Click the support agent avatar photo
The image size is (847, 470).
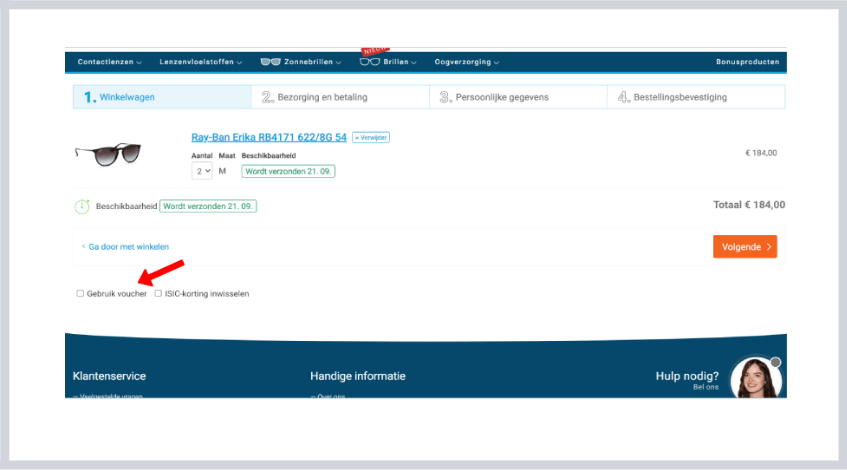pyautogui.click(x=755, y=379)
